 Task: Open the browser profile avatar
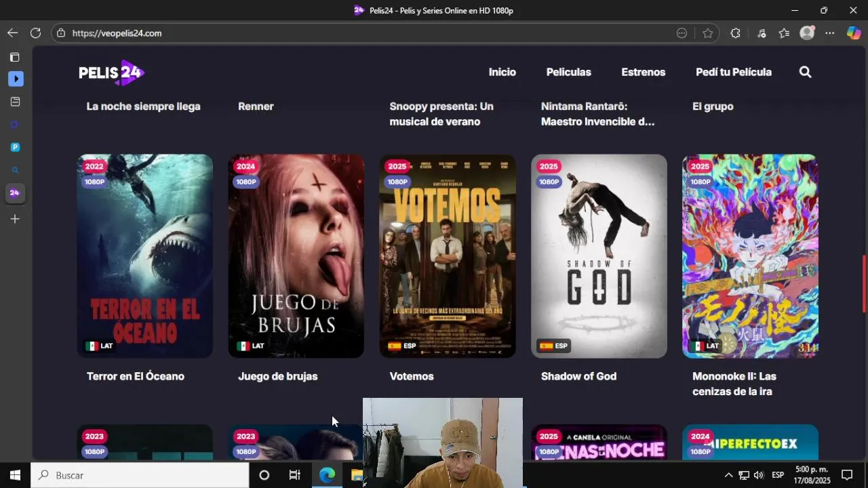tap(807, 33)
